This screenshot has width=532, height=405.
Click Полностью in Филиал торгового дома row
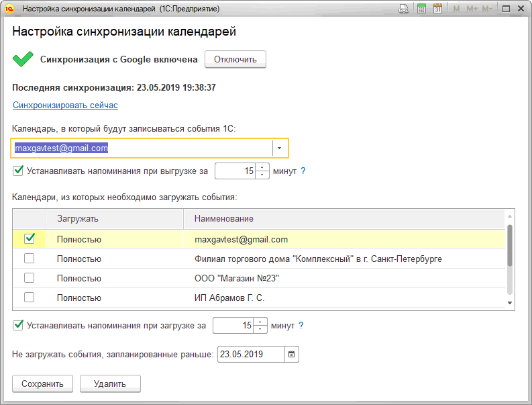click(79, 259)
